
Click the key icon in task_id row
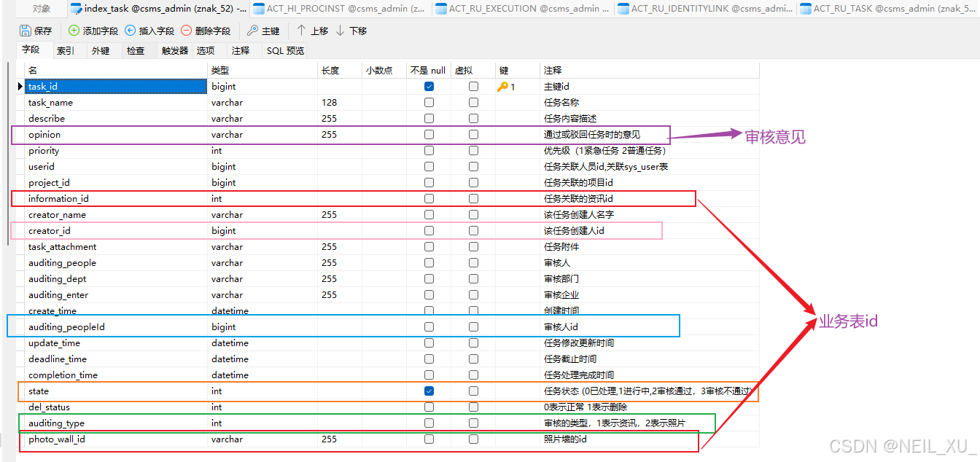point(502,86)
